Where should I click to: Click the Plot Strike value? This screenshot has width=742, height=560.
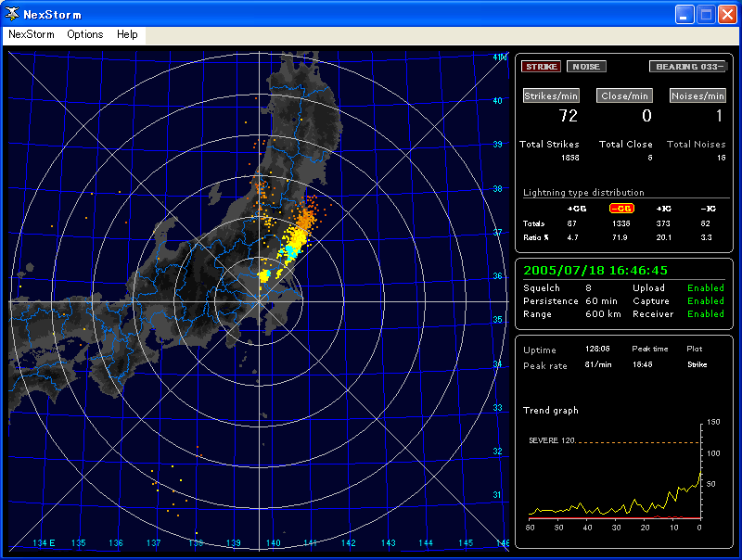coord(697,364)
